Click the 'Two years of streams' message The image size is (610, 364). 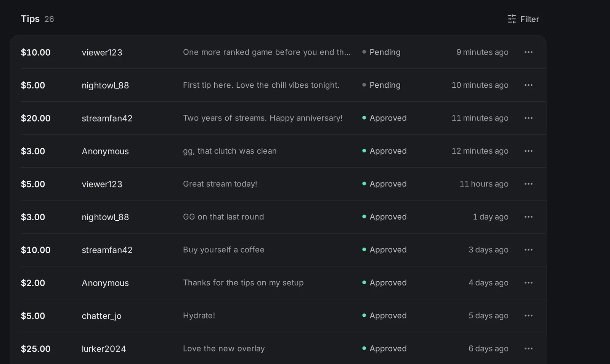pyautogui.click(x=263, y=118)
